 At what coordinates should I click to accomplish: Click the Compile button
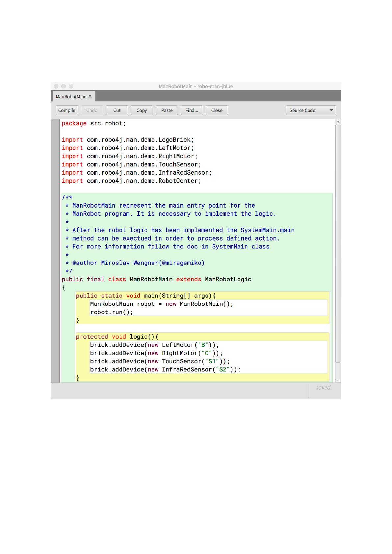click(x=67, y=111)
